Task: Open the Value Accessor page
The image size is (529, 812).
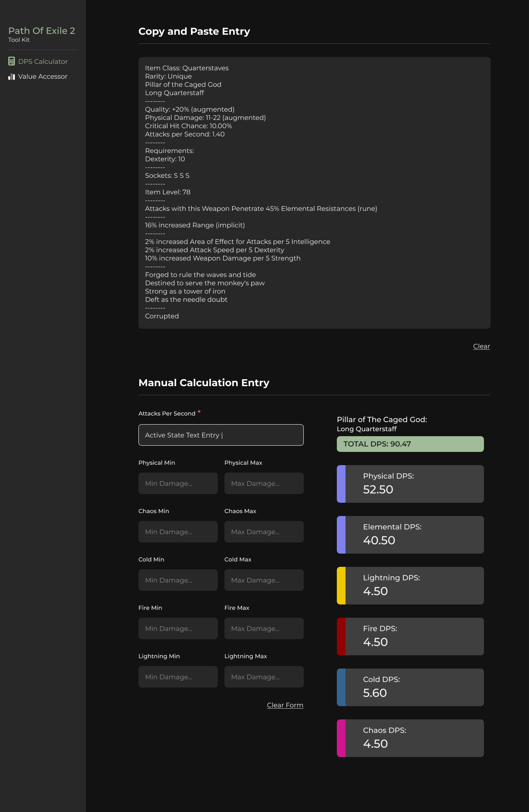Action: coord(38,76)
